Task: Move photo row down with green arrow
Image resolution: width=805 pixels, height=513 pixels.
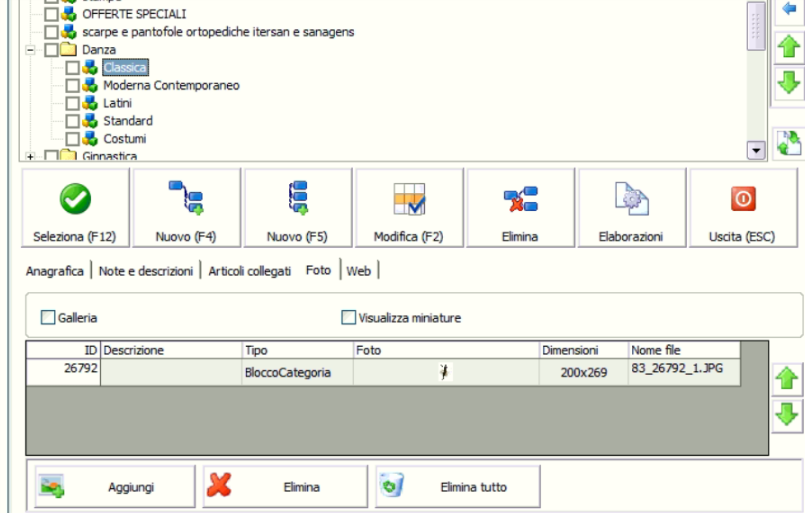Action: coord(787,414)
